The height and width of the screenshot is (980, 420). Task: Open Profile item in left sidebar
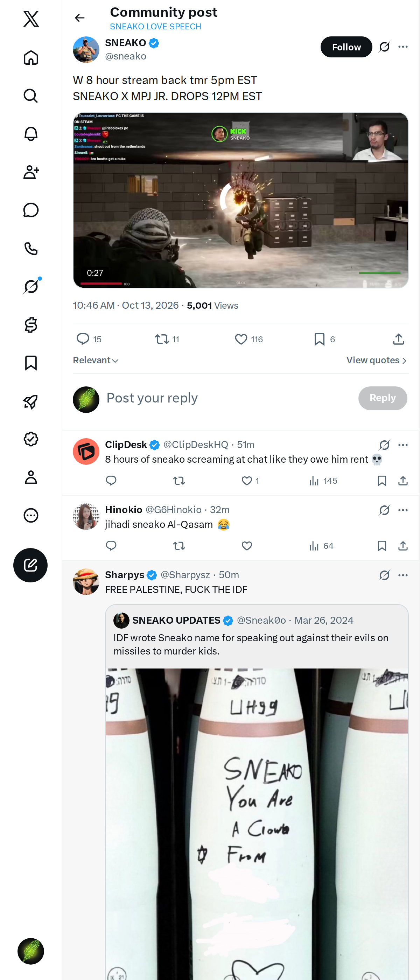tap(31, 477)
